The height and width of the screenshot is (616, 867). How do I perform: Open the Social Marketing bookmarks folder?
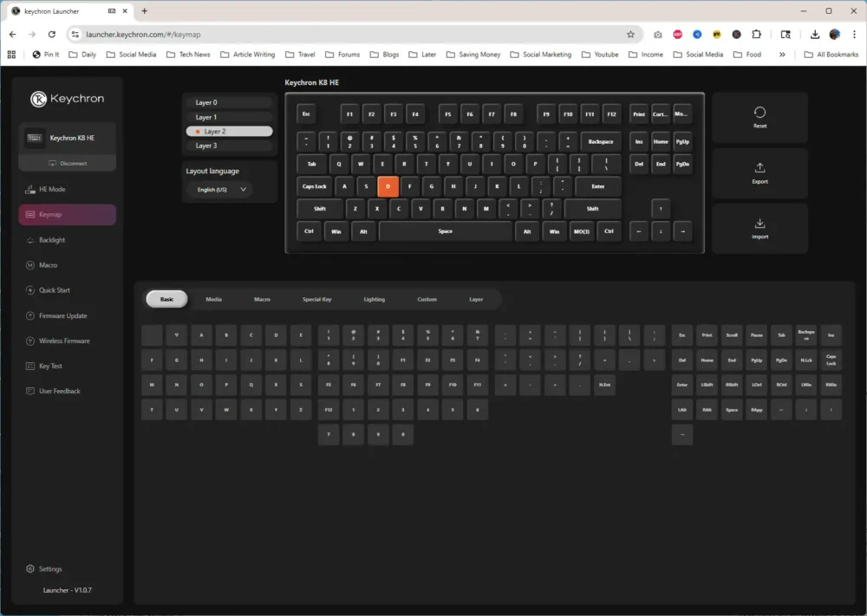540,54
